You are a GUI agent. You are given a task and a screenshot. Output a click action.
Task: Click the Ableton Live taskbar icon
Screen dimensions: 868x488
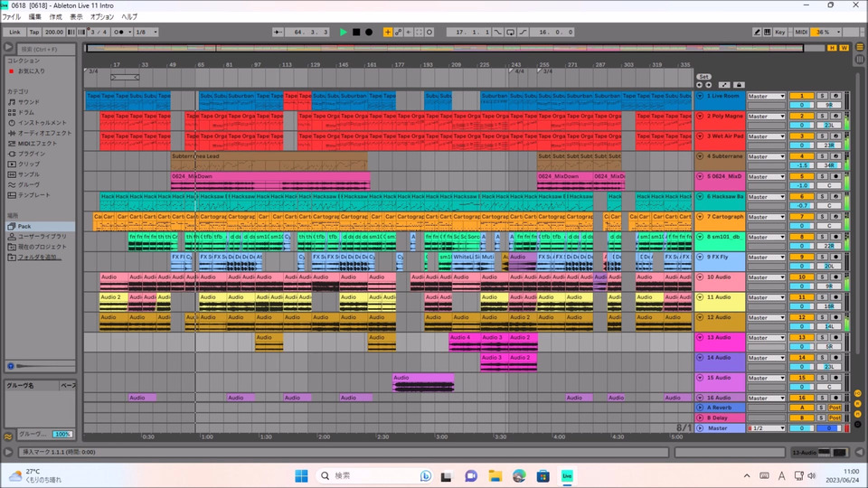point(567,476)
